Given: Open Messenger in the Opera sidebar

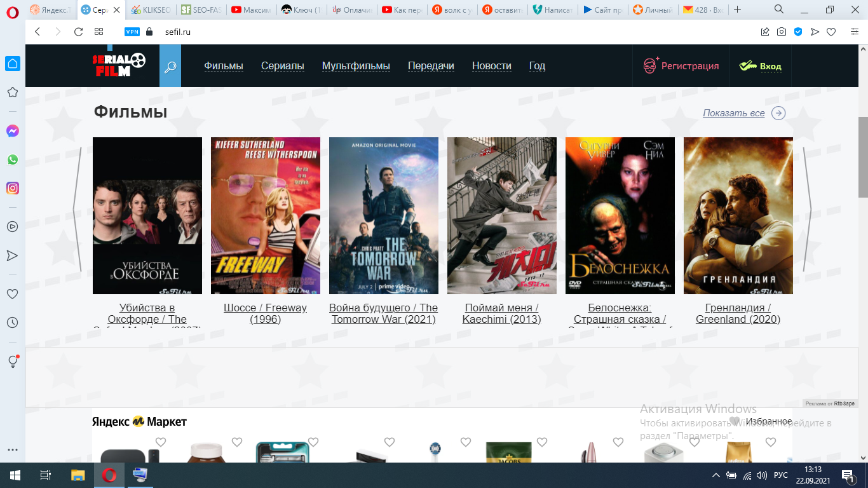Looking at the screenshot, I should [12, 131].
